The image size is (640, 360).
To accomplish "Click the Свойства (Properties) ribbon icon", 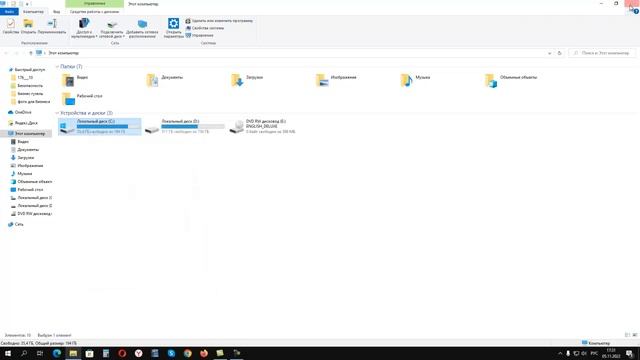I will (x=11, y=26).
